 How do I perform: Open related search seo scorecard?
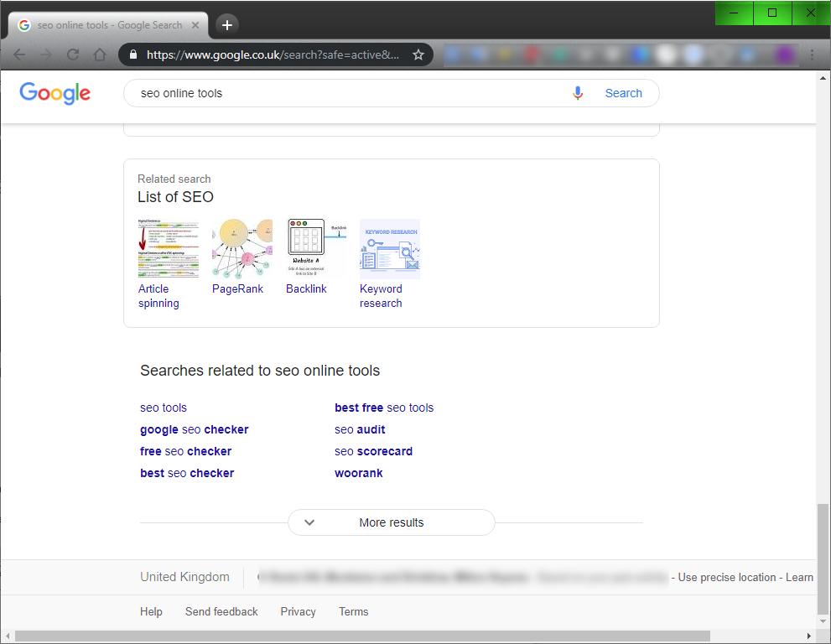(374, 451)
